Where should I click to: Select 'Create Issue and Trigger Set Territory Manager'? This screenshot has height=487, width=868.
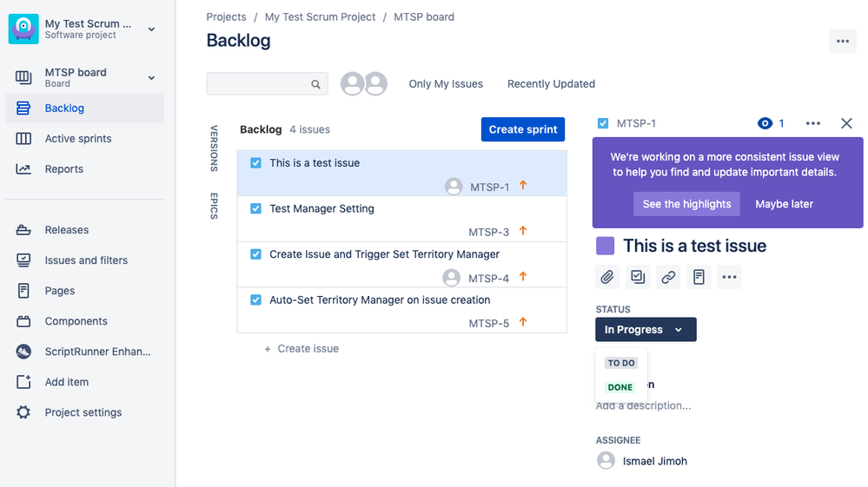[384, 254]
